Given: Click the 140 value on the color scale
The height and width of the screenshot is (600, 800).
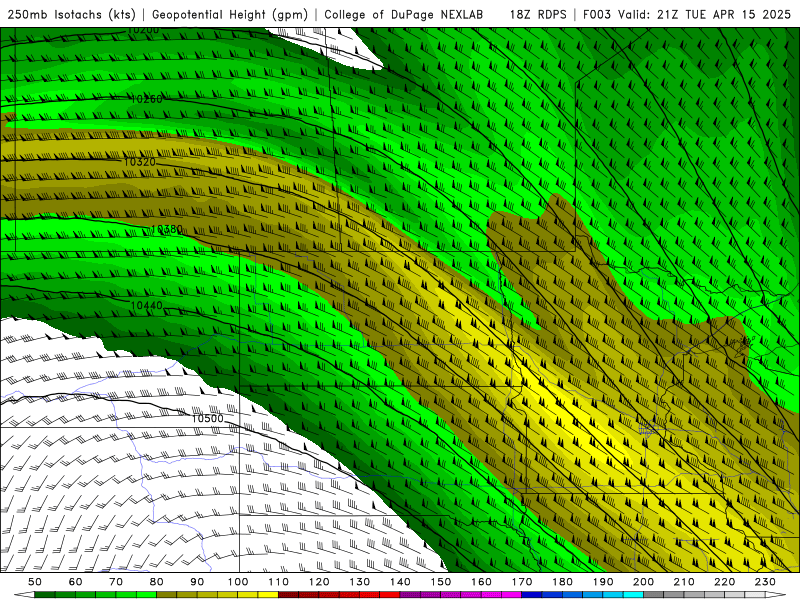Looking at the screenshot, I should pyautogui.click(x=400, y=582).
